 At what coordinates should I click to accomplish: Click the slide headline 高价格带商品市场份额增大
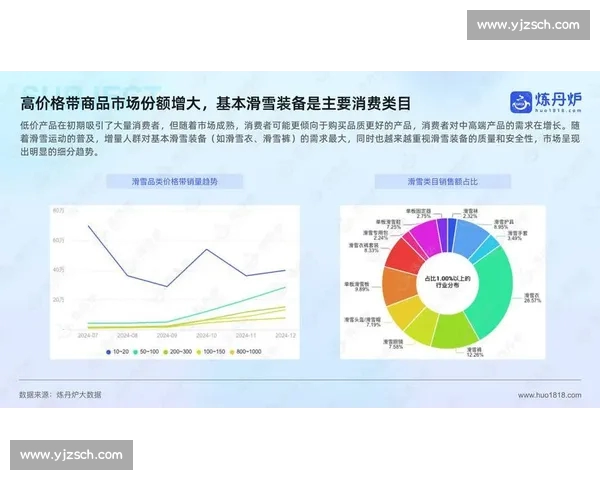pos(109,104)
